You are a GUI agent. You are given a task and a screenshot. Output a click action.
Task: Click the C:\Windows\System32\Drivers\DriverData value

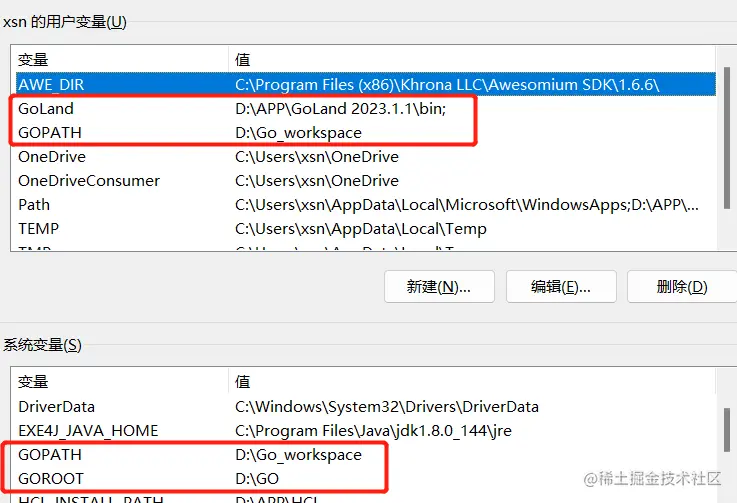[387, 407]
